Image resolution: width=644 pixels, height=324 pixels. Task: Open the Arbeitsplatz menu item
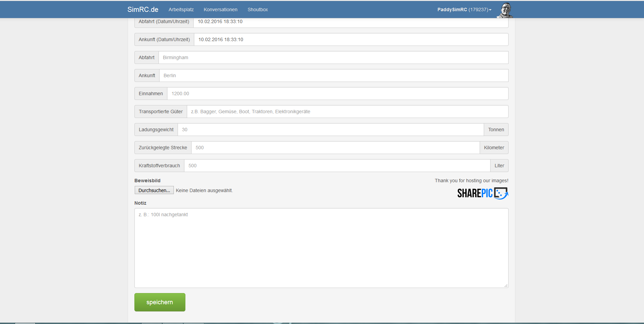point(181,10)
